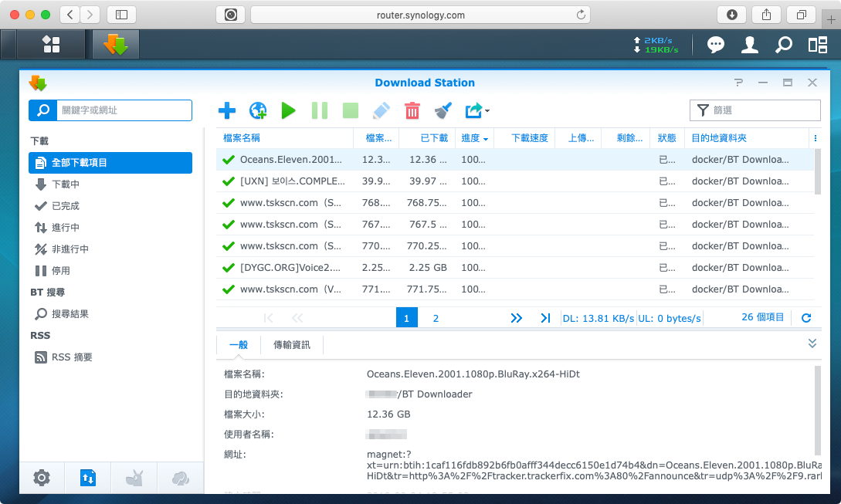Screen dimensions: 841x504
Task: Select Download Station taskbar icon
Action: tap(116, 45)
